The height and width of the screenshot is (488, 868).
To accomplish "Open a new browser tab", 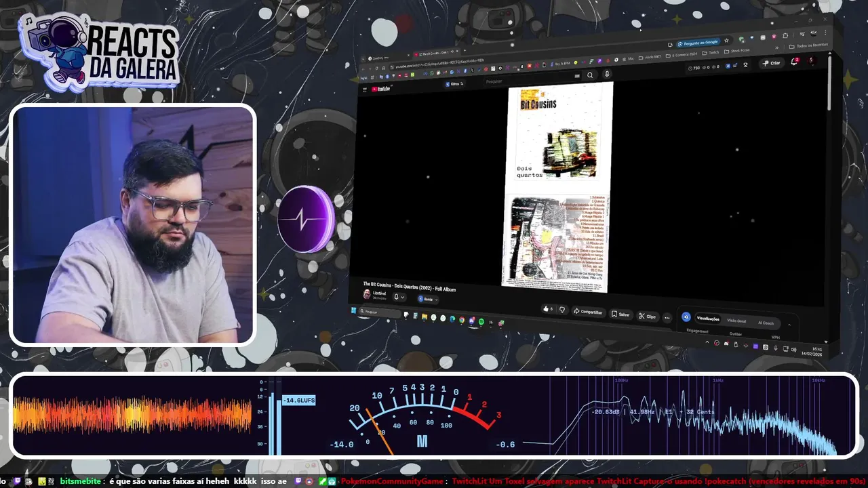I will pos(465,50).
